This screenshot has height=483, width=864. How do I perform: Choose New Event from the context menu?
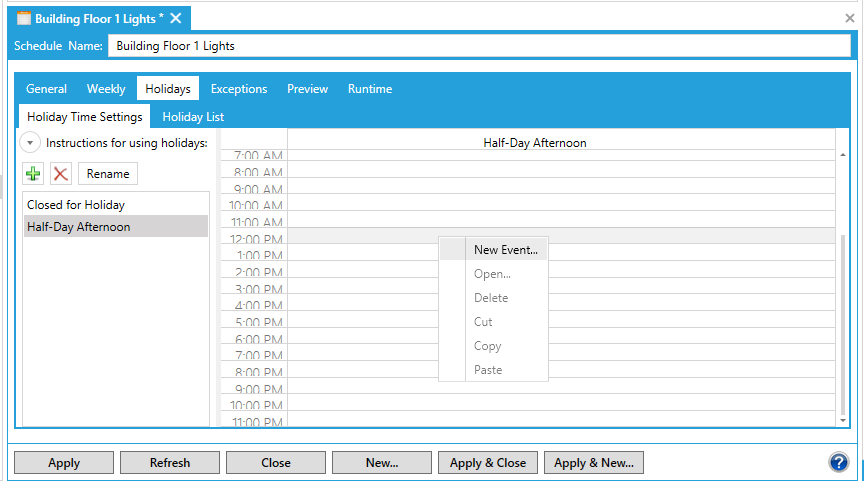coord(505,250)
